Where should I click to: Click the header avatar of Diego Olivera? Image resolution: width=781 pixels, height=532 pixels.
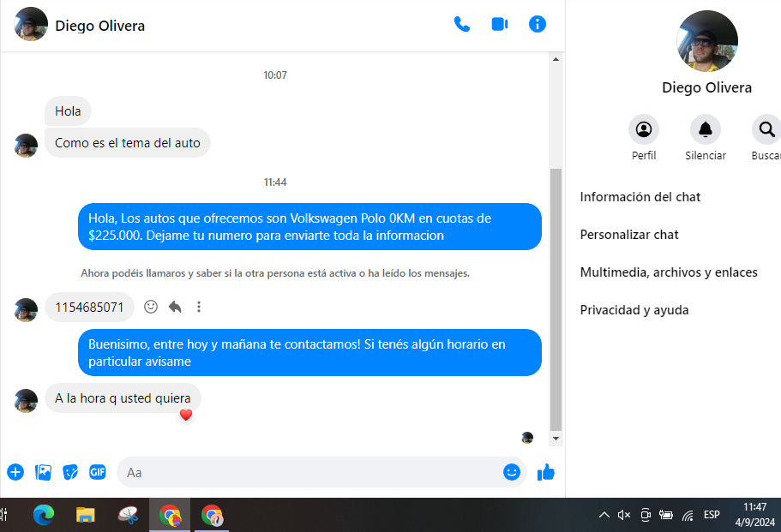31,24
